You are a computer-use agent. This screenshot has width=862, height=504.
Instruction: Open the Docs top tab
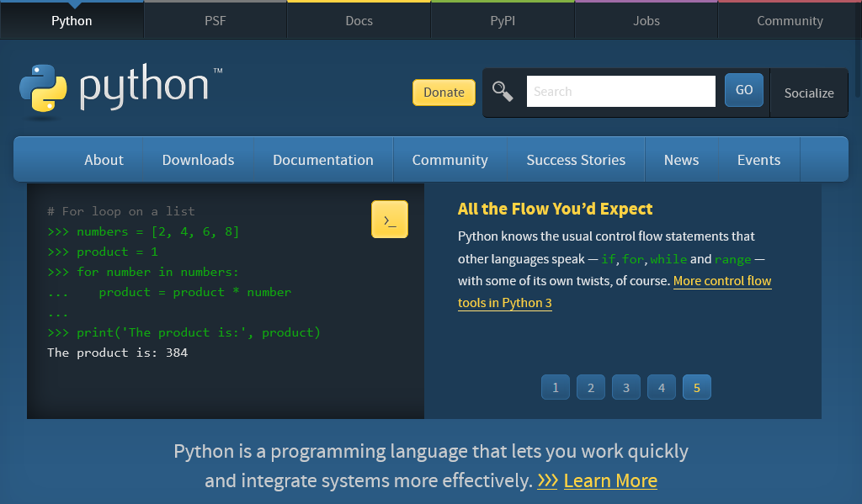[x=359, y=21]
